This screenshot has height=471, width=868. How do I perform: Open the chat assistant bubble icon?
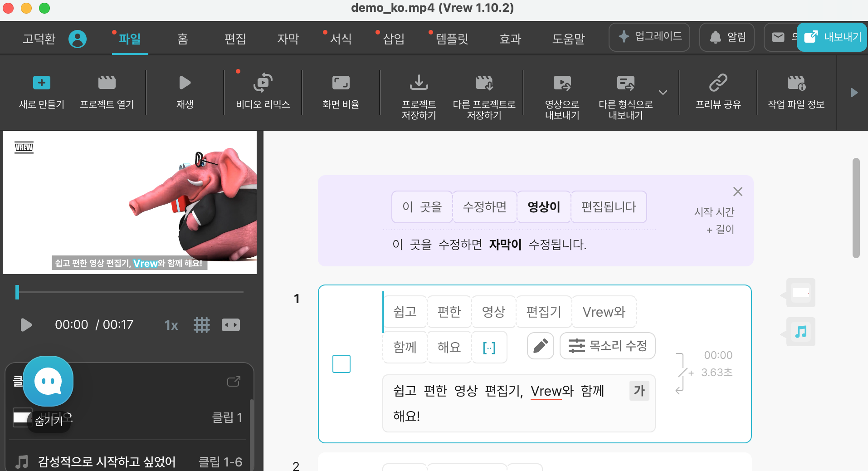[x=48, y=381]
